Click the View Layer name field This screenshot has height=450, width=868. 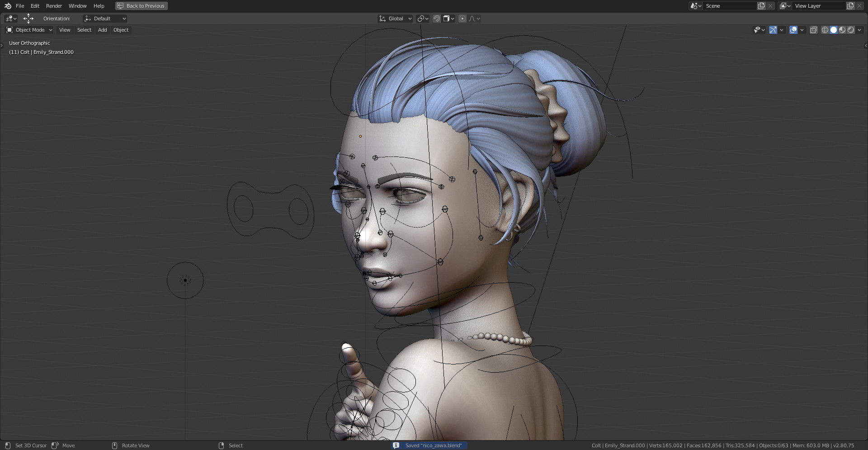click(819, 6)
